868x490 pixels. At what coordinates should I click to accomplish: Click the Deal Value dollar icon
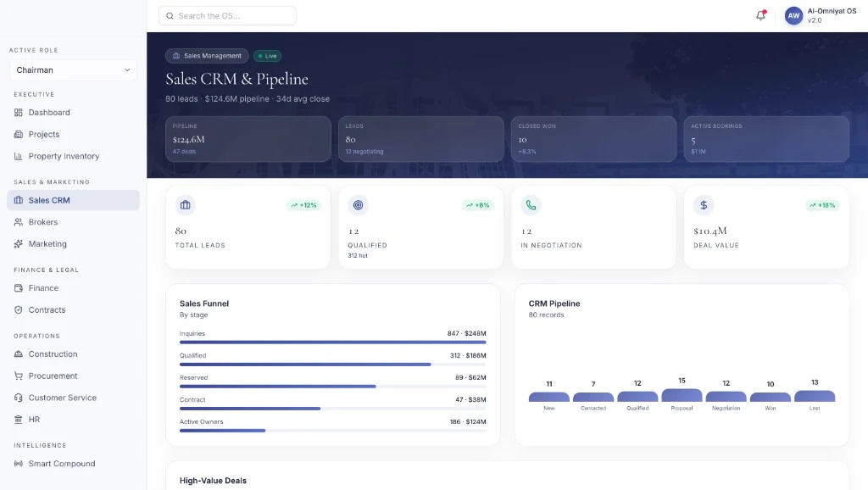pyautogui.click(x=704, y=205)
